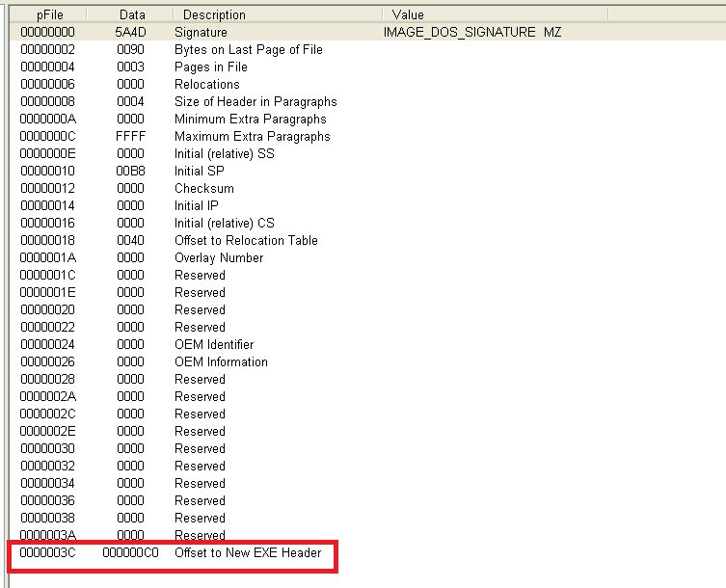This screenshot has width=726, height=588.
Task: Select the OEM Identifier row
Action: point(214,344)
